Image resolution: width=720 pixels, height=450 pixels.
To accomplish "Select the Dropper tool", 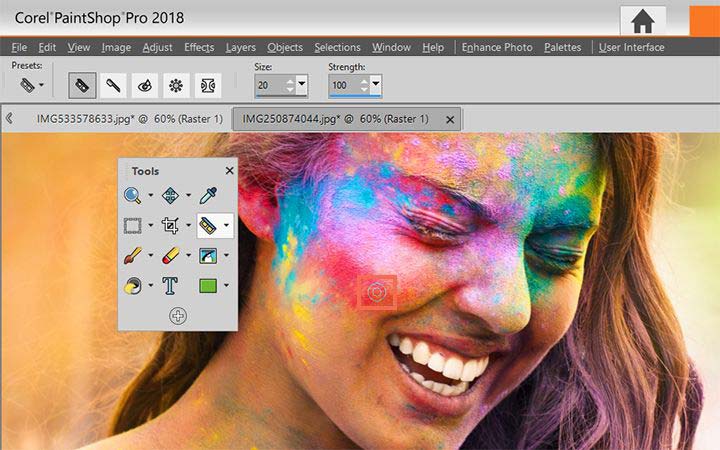I will click(208, 195).
